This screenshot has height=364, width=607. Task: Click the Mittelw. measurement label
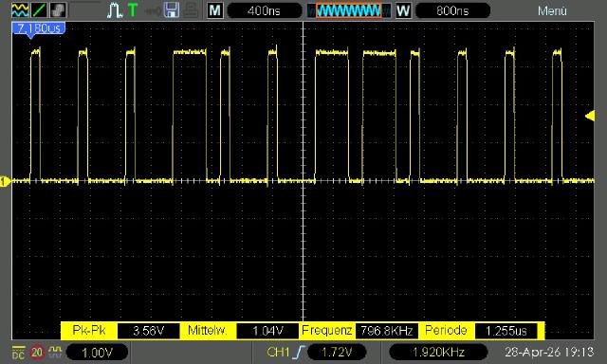[x=207, y=330]
